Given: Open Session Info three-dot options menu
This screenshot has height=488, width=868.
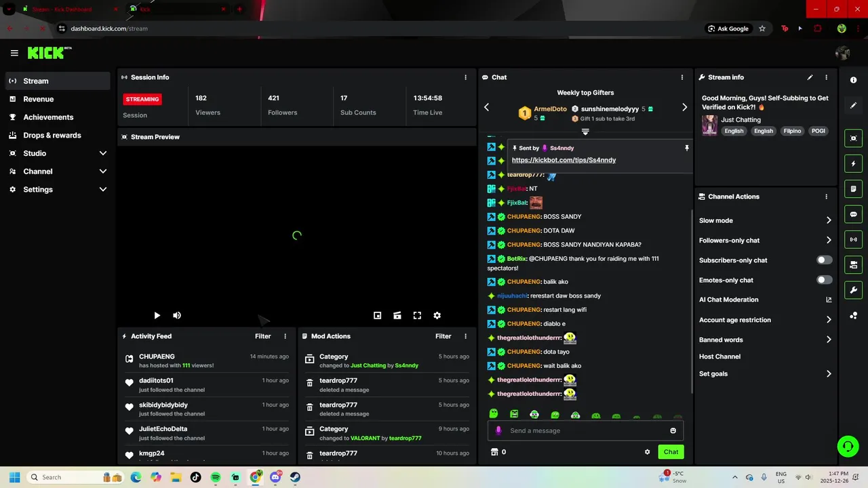Looking at the screenshot, I should pyautogui.click(x=465, y=77).
